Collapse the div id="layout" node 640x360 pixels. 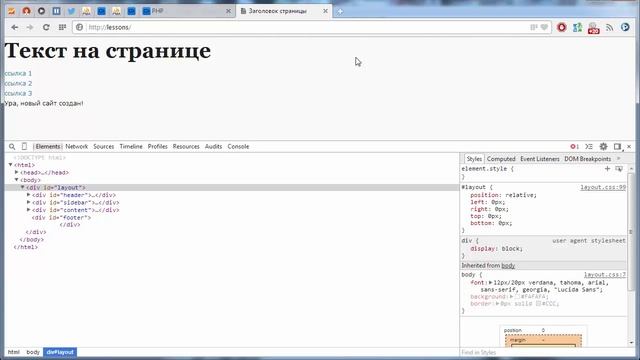pos(23,187)
